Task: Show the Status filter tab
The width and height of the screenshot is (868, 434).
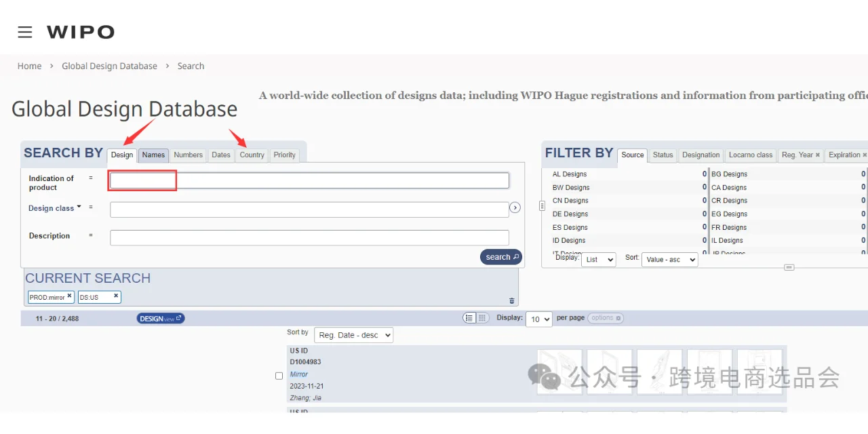Action: (663, 155)
